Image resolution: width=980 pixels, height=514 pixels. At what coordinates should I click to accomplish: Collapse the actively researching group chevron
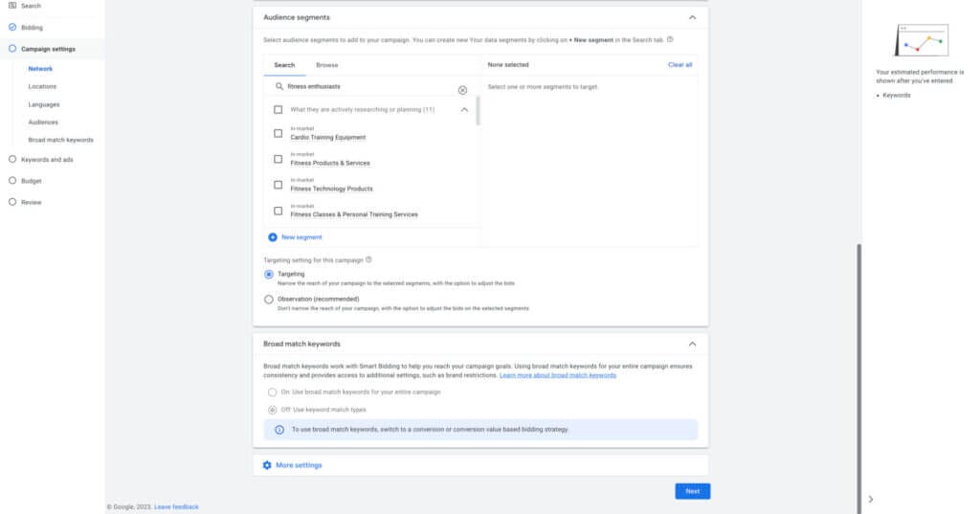click(x=464, y=109)
